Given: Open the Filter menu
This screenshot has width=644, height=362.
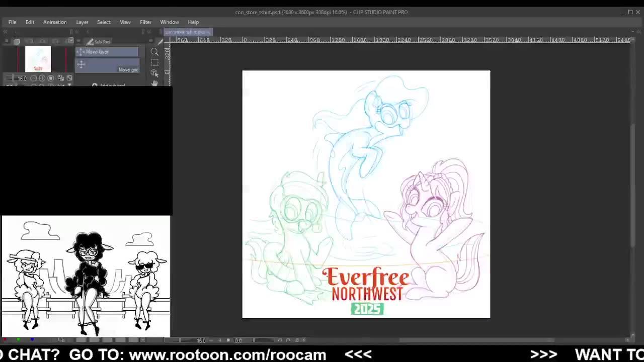Looking at the screenshot, I should (145, 22).
